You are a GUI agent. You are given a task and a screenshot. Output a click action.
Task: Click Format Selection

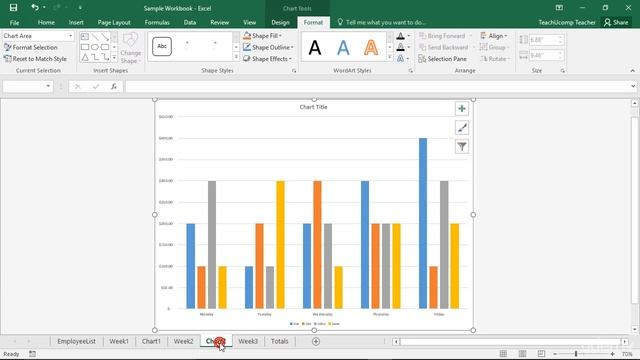[x=31, y=47]
